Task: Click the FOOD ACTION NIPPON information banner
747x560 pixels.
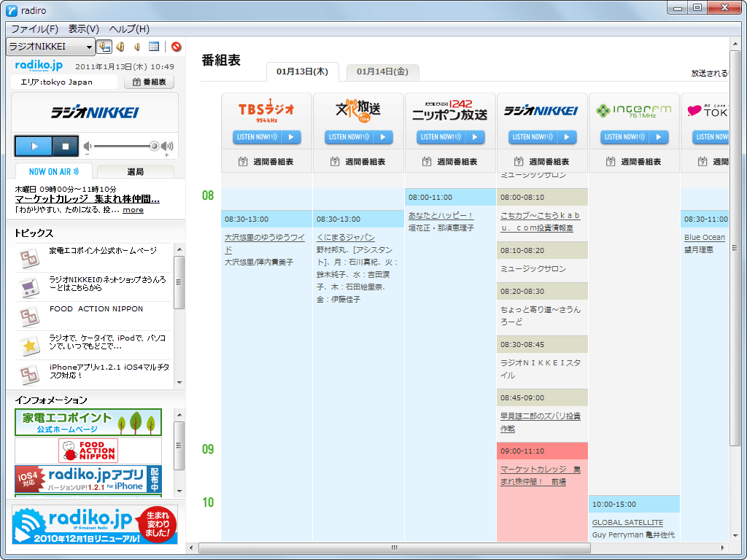Action: 88,451
